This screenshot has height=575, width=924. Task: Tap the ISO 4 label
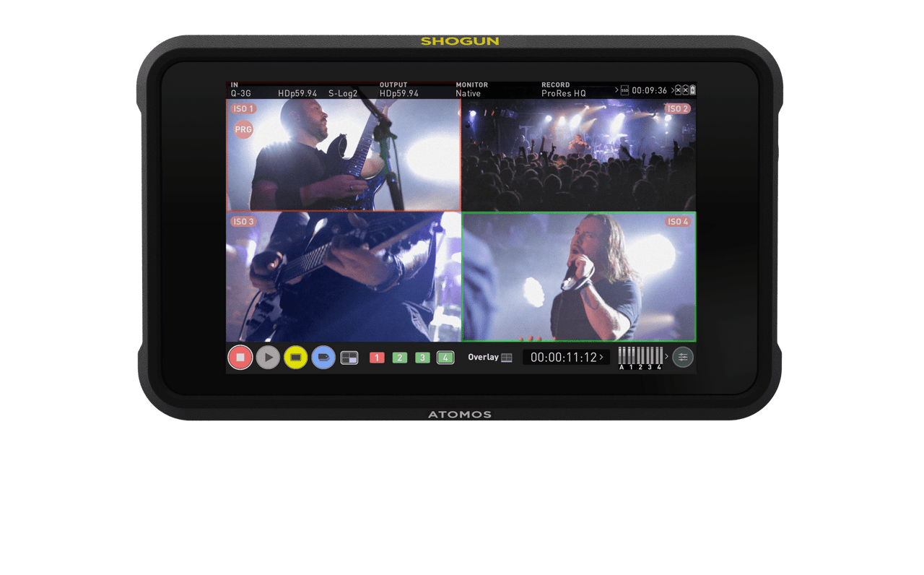click(678, 222)
